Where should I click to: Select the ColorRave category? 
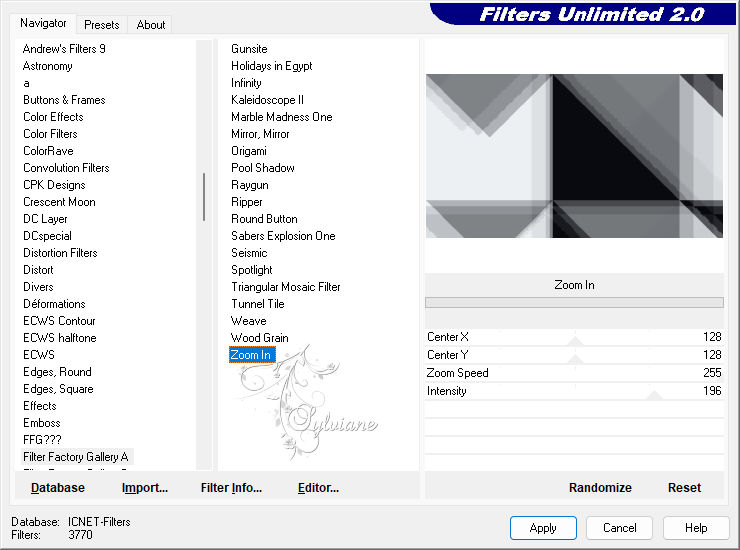49,151
